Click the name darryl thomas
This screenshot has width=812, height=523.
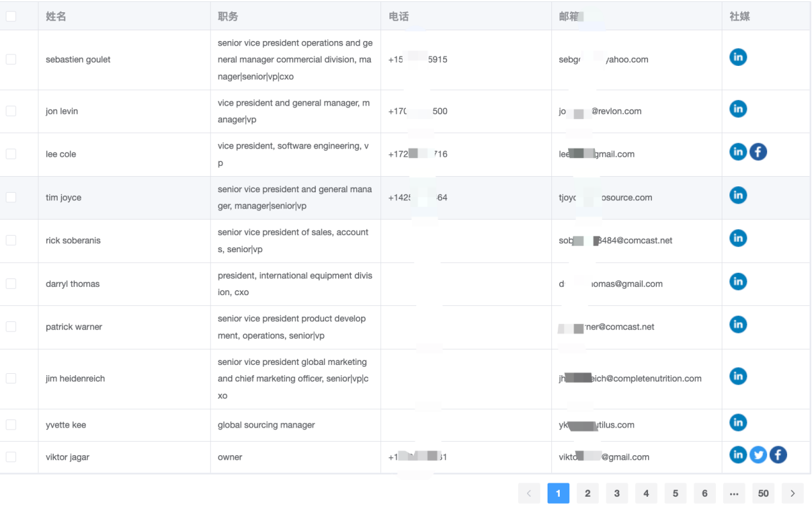click(x=73, y=284)
